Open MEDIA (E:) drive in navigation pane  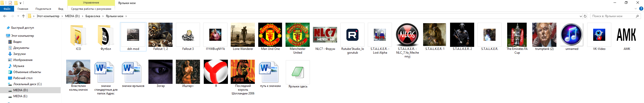[20, 96]
